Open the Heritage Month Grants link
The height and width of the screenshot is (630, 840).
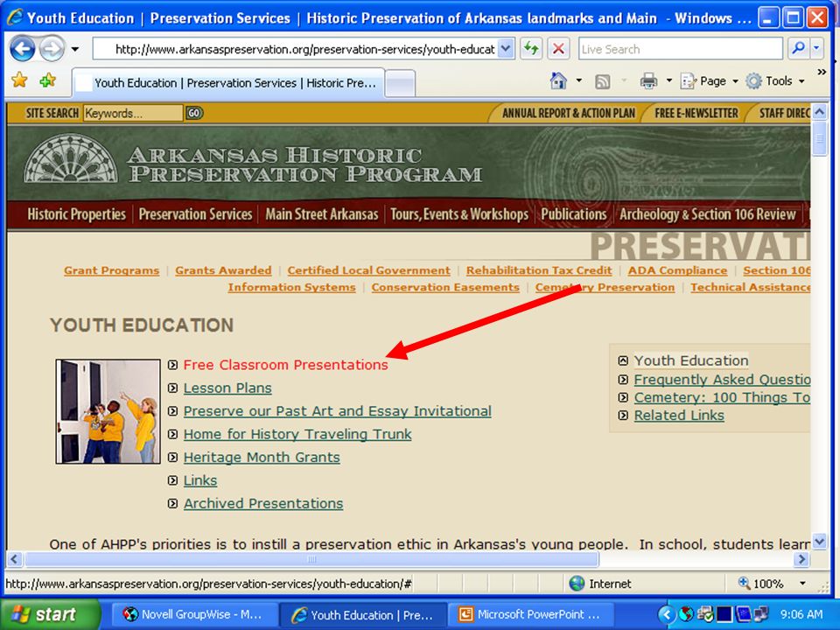tap(262, 457)
